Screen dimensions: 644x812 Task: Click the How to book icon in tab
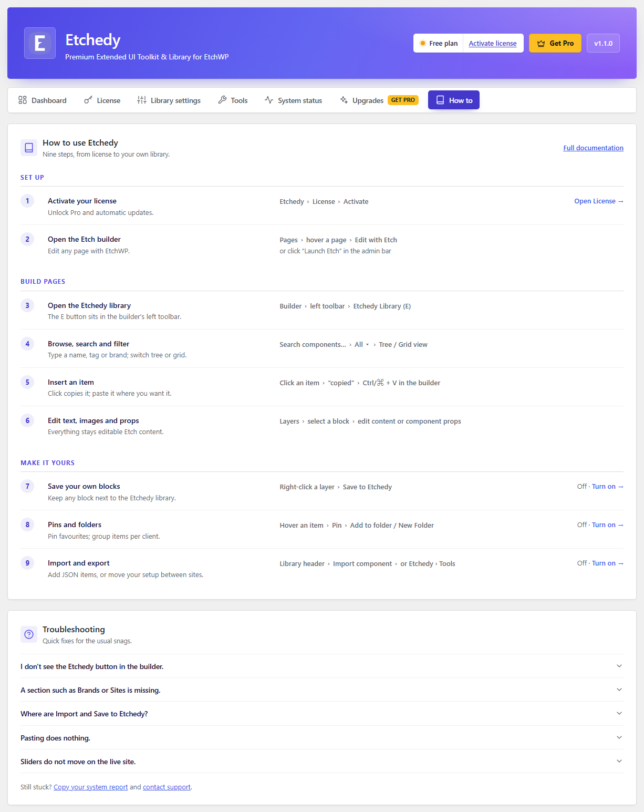pos(440,100)
